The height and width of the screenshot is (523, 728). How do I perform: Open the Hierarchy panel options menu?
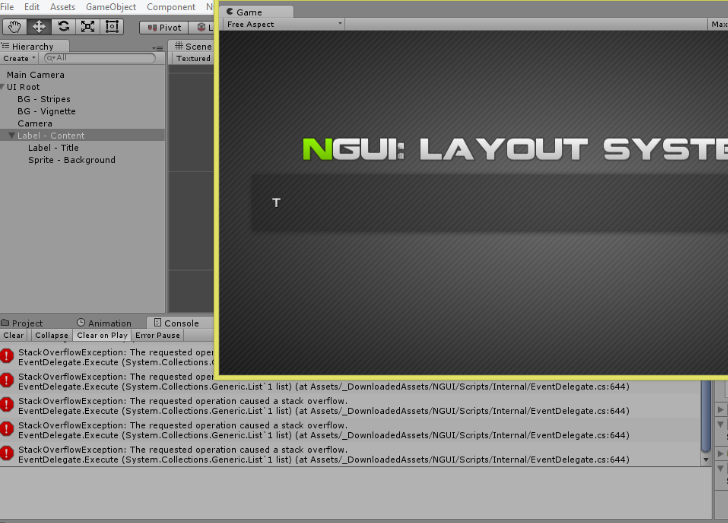point(158,47)
